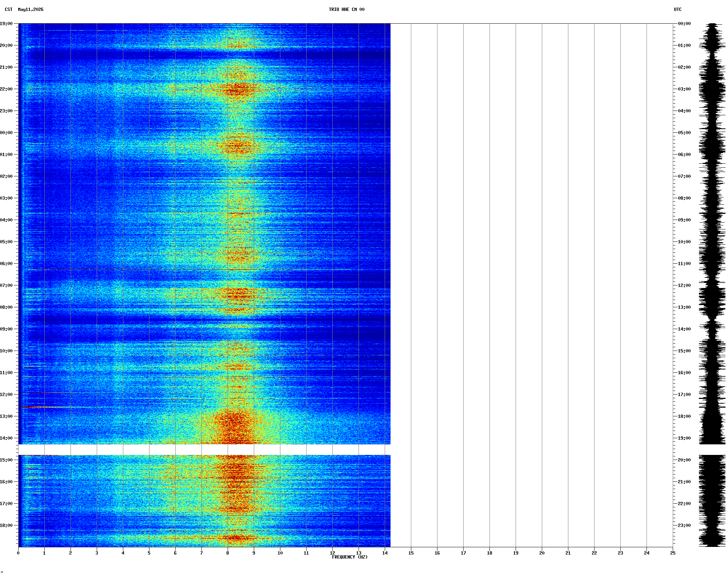Viewport: 728px width, 576px height.
Task: Click the TRIO HHE CM 00 station title
Action: (x=347, y=9)
